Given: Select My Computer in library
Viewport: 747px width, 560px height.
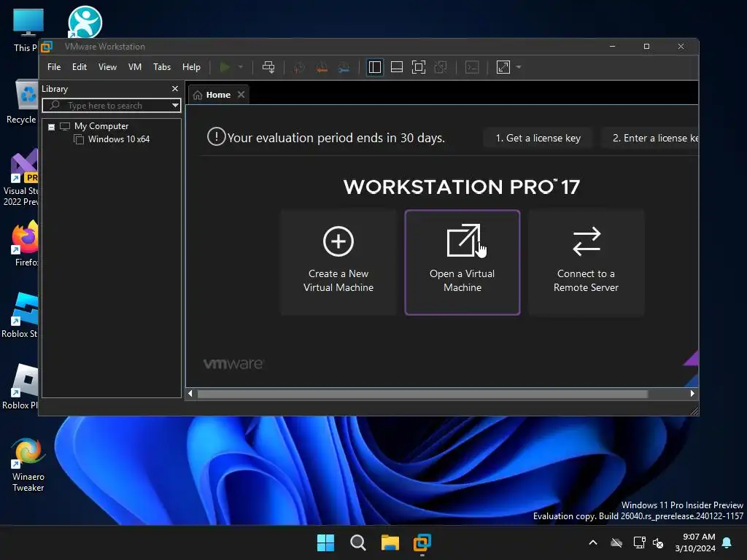Looking at the screenshot, I should click(101, 126).
